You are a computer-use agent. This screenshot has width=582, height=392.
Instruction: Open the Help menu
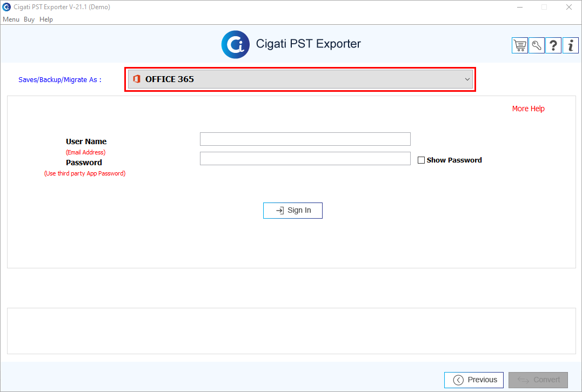tap(46, 19)
